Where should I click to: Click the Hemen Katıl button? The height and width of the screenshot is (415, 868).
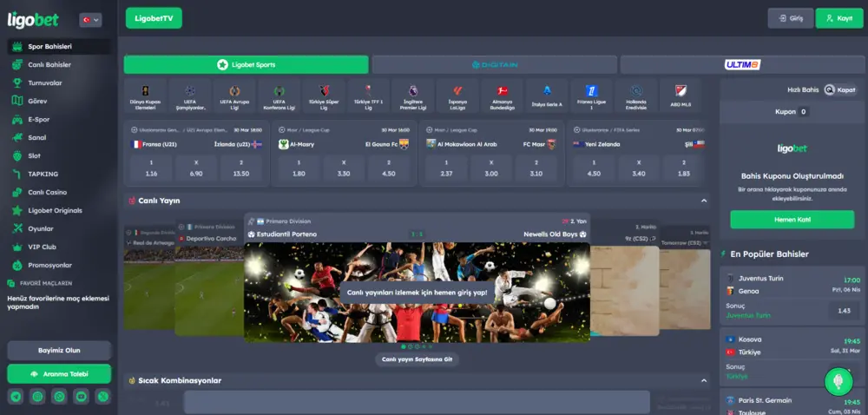coord(792,220)
